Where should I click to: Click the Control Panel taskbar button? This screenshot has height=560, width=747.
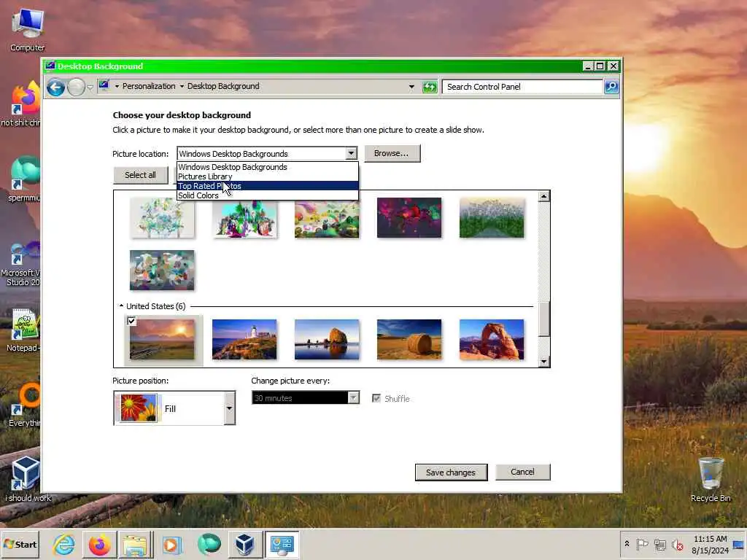[x=282, y=545]
